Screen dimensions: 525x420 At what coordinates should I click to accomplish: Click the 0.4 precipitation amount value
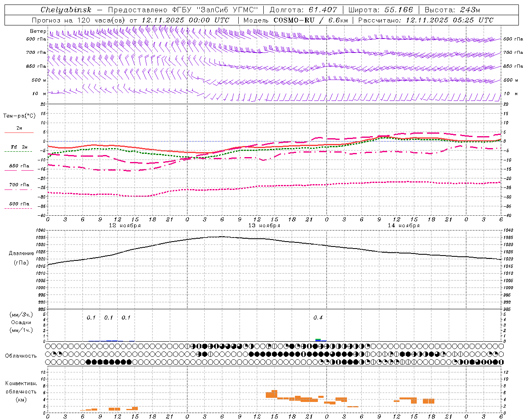(318, 318)
